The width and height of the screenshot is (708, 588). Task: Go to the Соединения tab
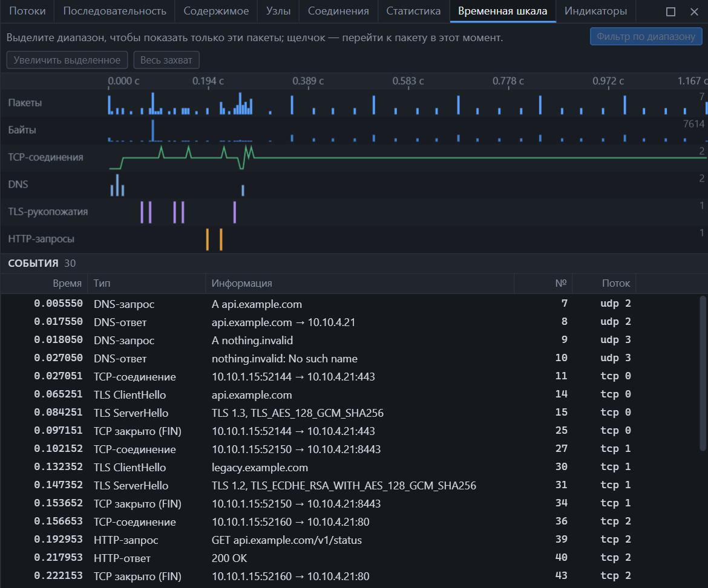point(338,11)
